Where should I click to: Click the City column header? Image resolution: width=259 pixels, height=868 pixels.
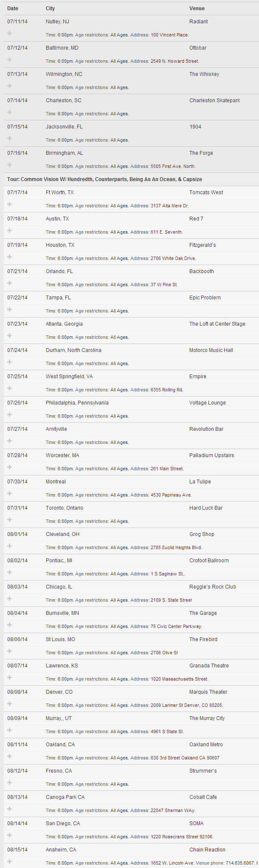[x=50, y=8]
